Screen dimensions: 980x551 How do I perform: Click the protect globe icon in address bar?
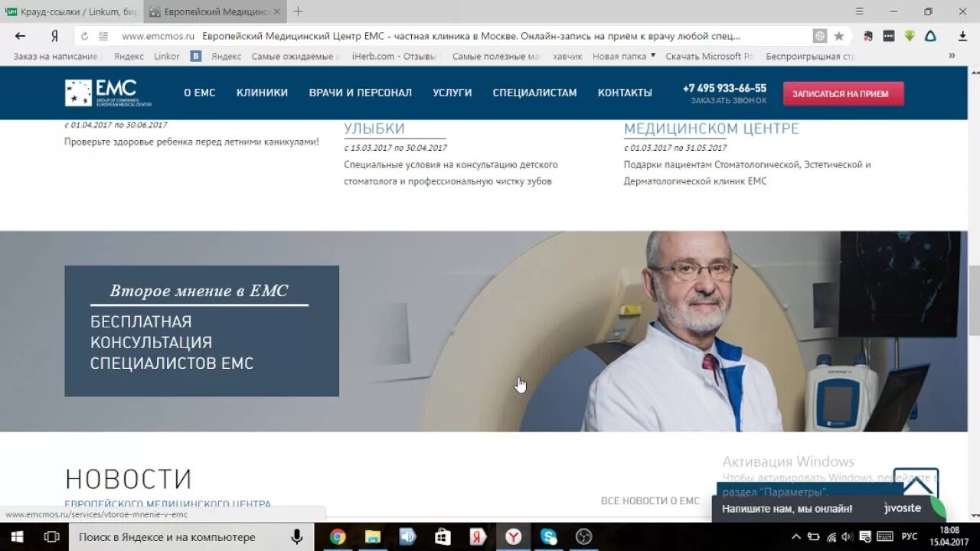(x=820, y=36)
